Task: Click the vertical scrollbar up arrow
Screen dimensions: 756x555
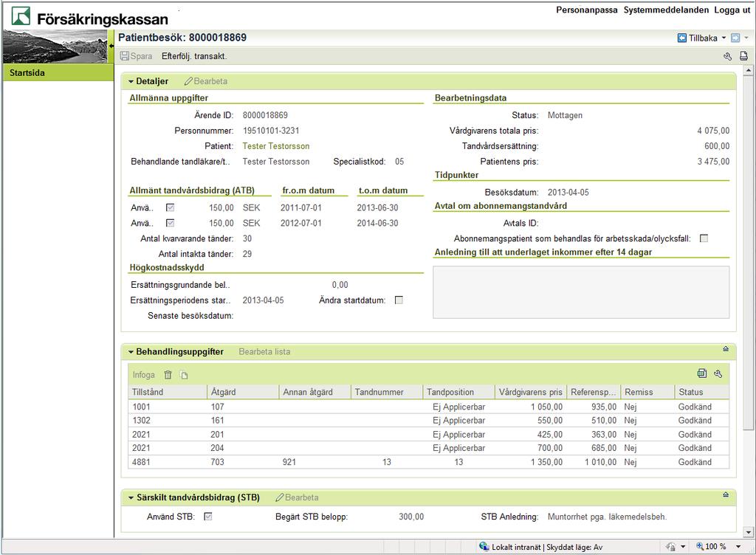Action: [749, 71]
